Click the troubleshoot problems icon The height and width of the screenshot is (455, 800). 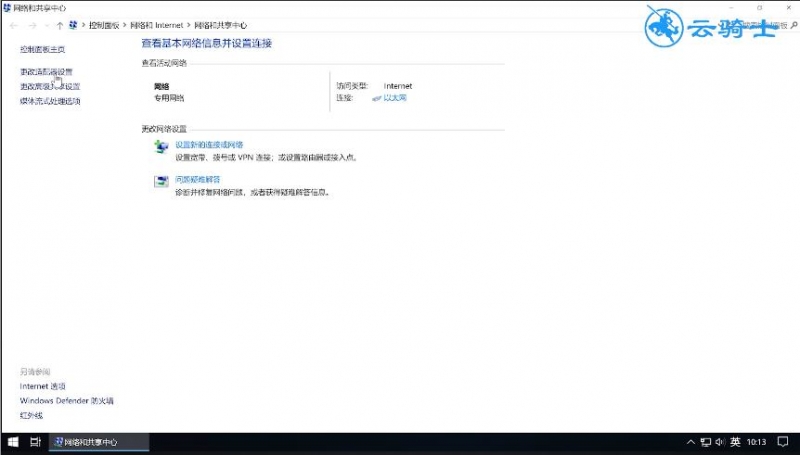pyautogui.click(x=161, y=182)
